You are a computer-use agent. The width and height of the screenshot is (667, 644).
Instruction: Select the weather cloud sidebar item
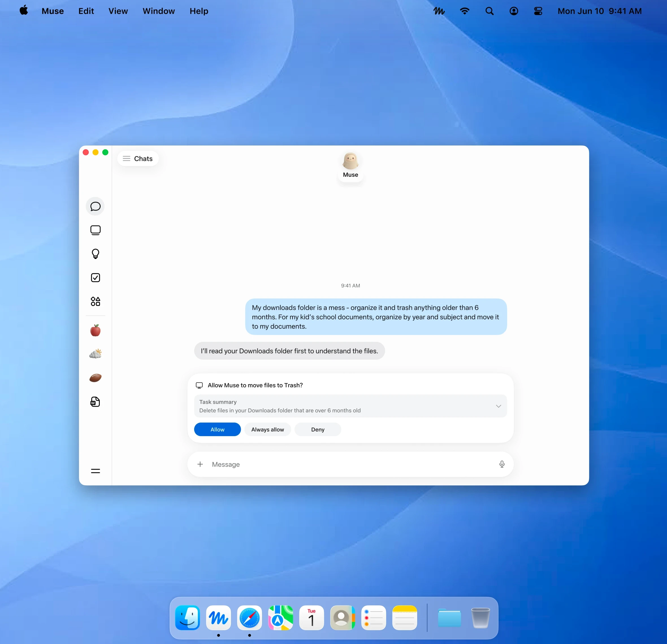coord(95,354)
